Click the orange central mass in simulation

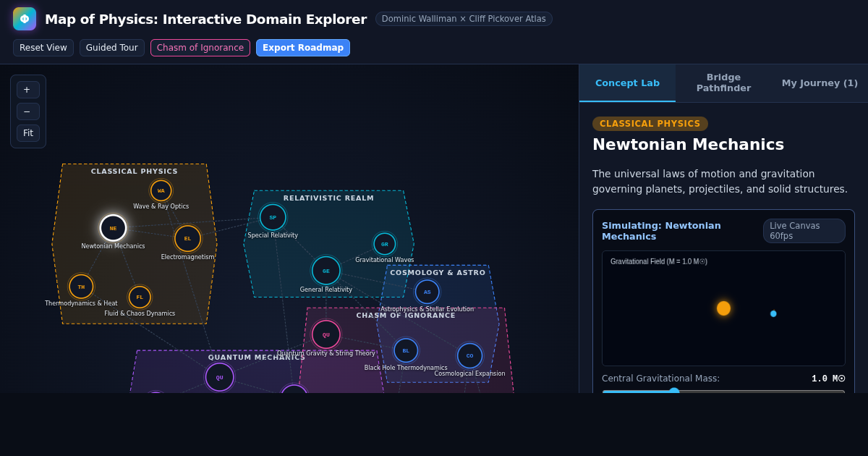tap(723, 308)
